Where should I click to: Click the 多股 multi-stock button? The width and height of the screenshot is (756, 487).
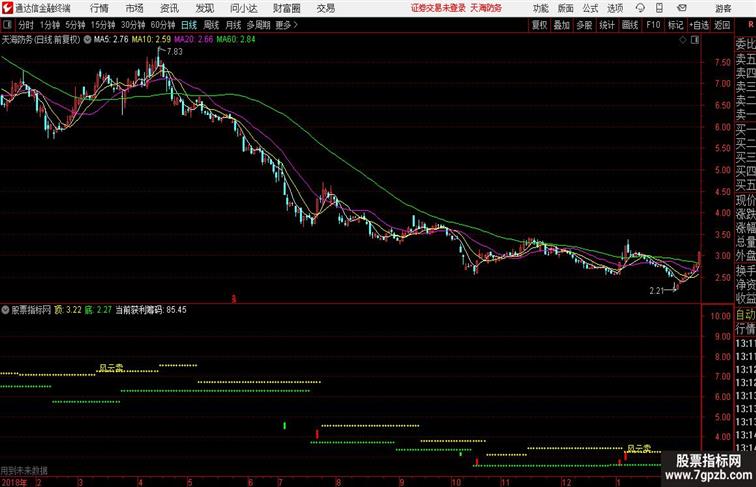(584, 25)
